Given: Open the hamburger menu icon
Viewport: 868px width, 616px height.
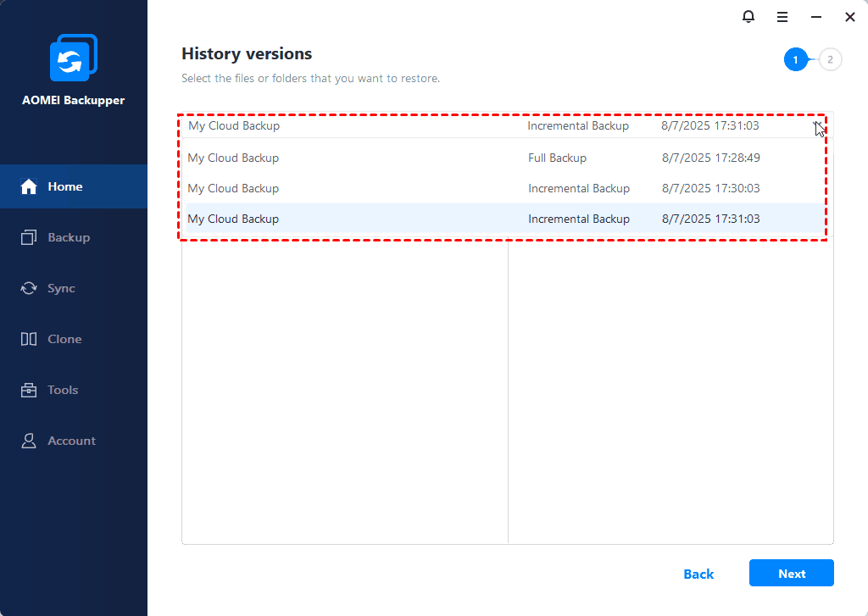Looking at the screenshot, I should click(782, 17).
